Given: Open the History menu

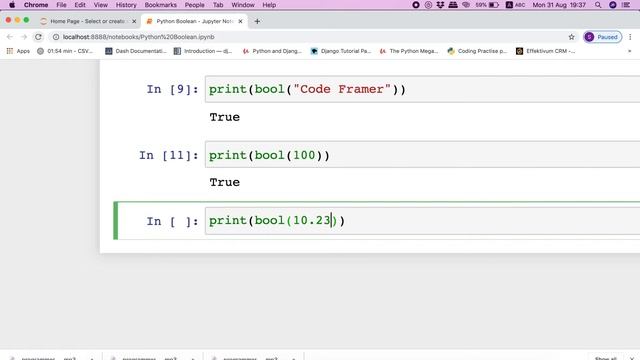Looking at the screenshot, I should [126, 5].
